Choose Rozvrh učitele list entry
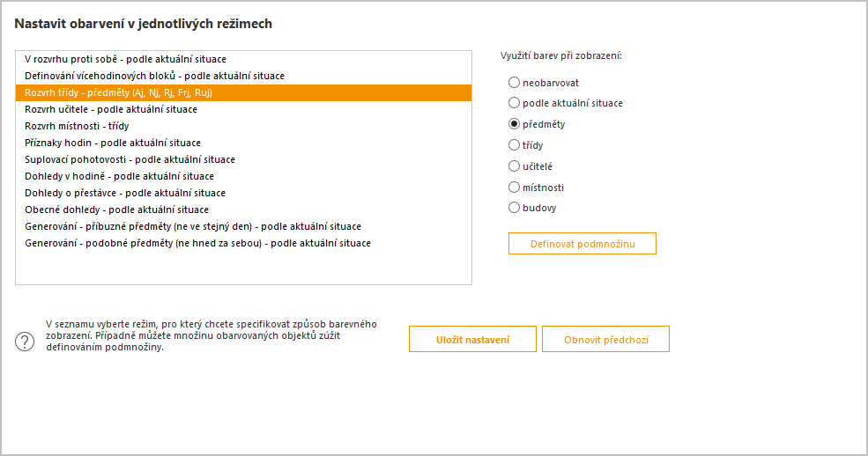This screenshot has width=868, height=456. pos(243,109)
